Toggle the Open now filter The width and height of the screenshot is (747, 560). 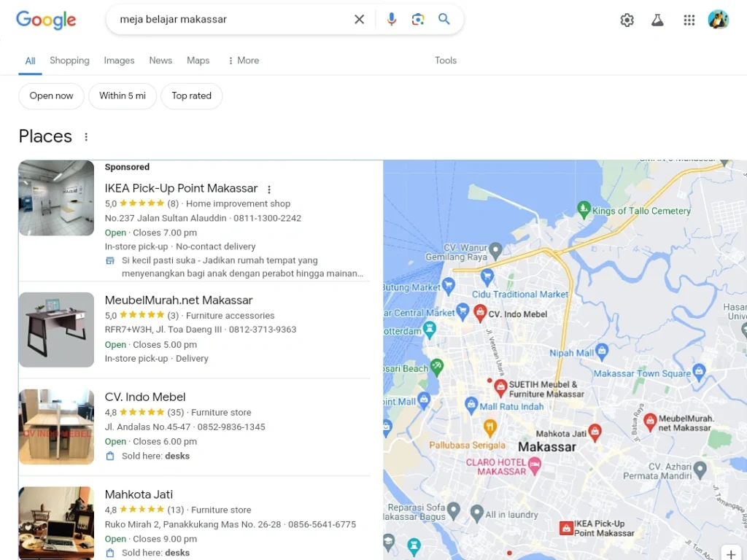[x=52, y=96]
